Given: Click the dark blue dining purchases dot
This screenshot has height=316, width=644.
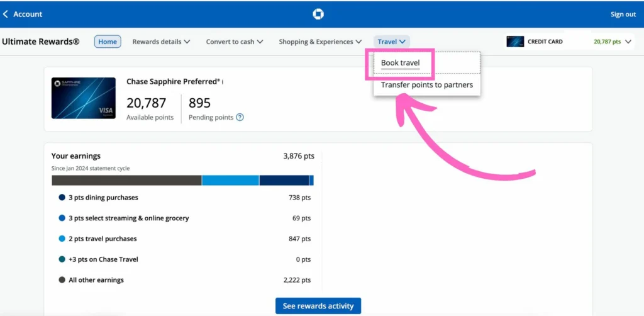Looking at the screenshot, I should tap(62, 197).
